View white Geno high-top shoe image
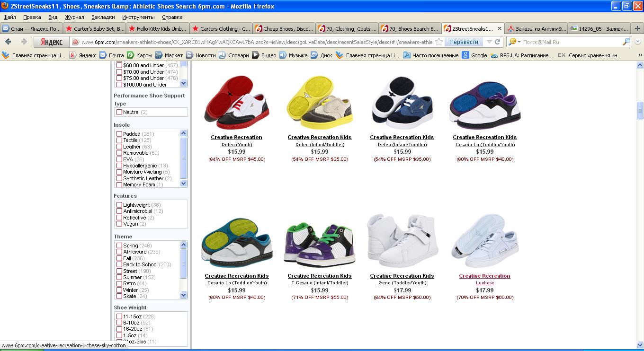Image resolution: width=644 pixels, height=351 pixels. pyautogui.click(x=402, y=240)
